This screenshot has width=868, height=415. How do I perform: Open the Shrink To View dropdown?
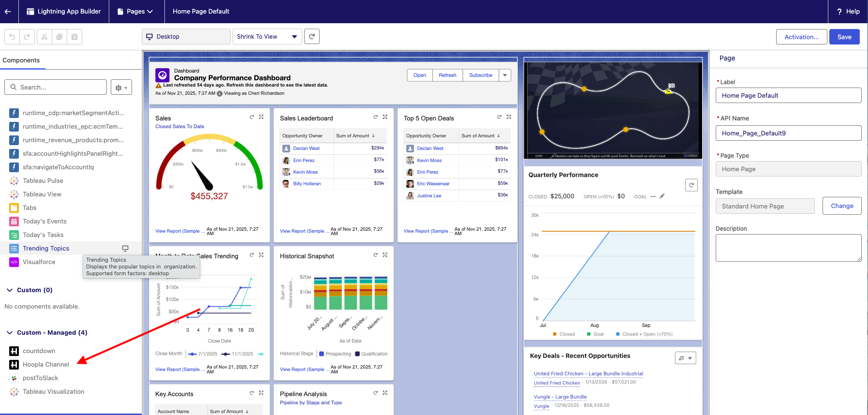pyautogui.click(x=267, y=37)
